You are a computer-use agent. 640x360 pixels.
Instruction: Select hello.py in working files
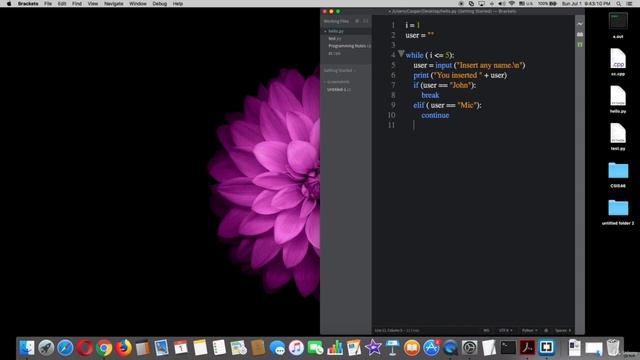(336, 31)
